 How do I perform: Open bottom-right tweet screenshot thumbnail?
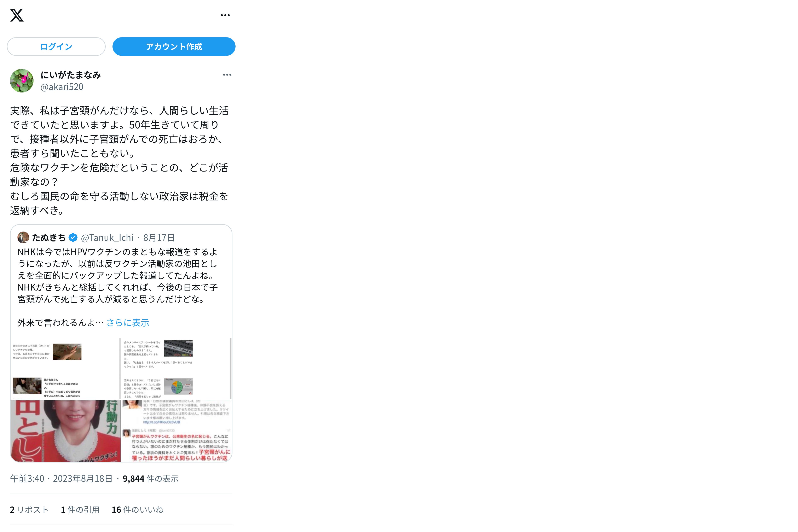coord(176,431)
